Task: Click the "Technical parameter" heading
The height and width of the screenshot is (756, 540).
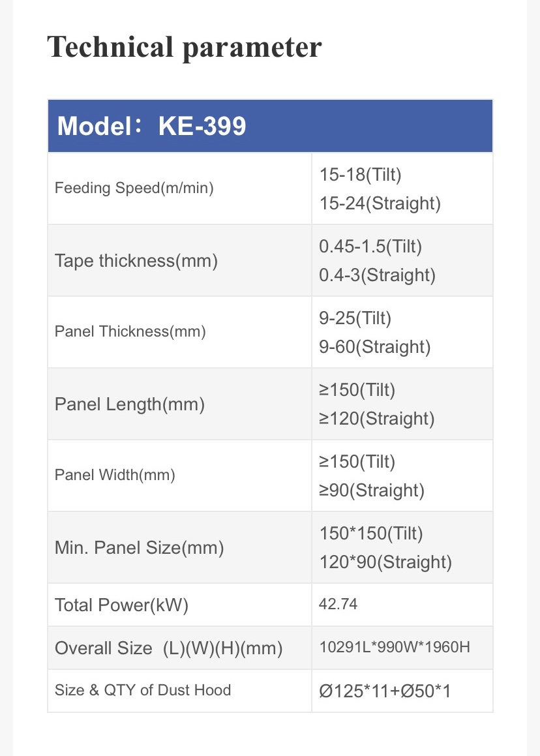Action: [185, 48]
